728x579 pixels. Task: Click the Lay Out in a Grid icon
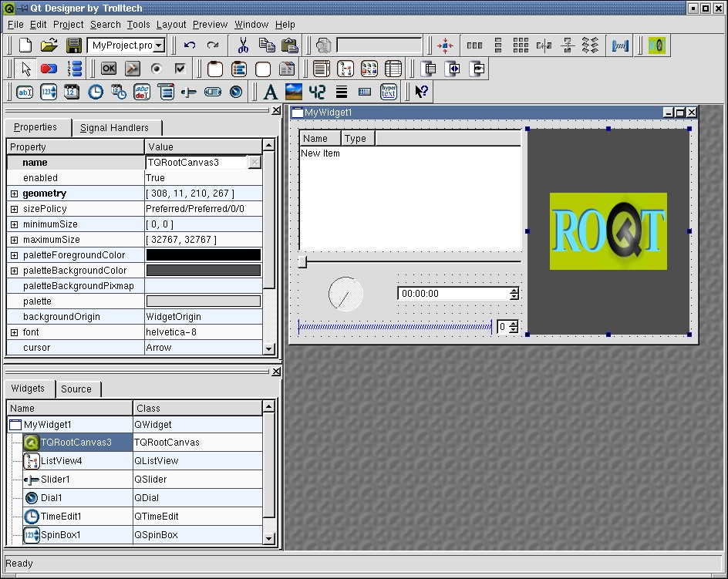click(521, 45)
